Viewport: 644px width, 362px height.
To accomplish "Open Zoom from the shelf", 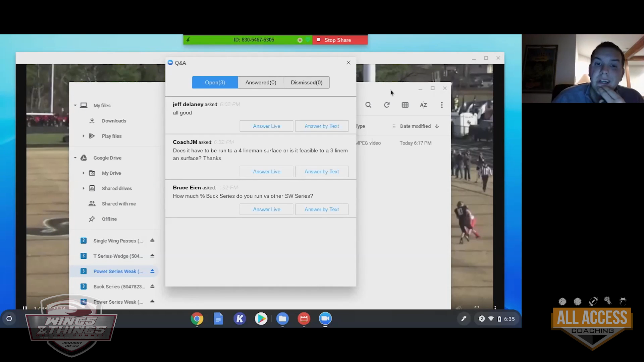I will [x=325, y=319].
